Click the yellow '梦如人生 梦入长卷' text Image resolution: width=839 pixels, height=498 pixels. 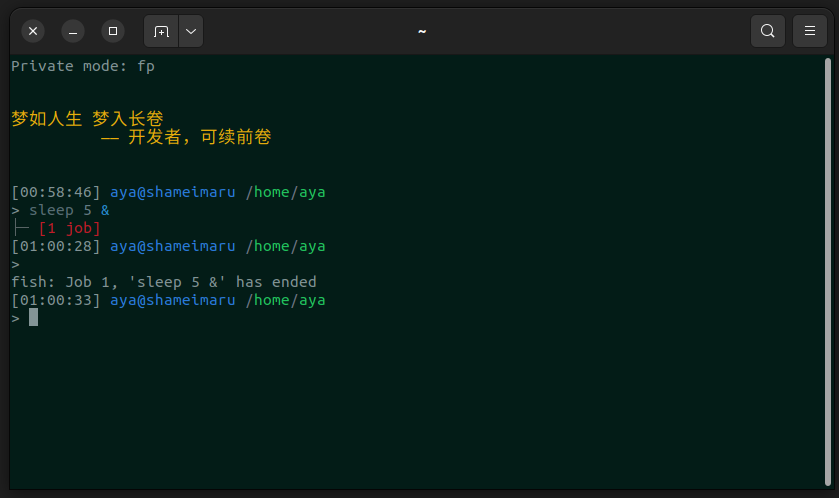87,119
